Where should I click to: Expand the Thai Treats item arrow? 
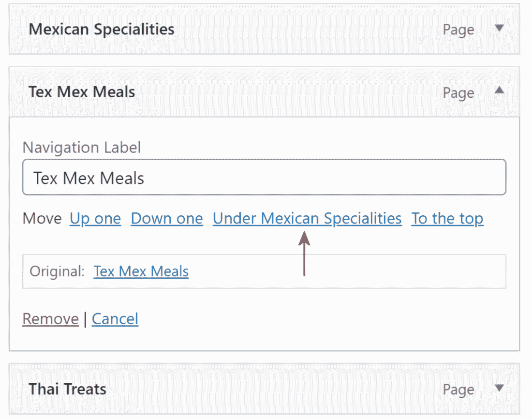click(500, 388)
